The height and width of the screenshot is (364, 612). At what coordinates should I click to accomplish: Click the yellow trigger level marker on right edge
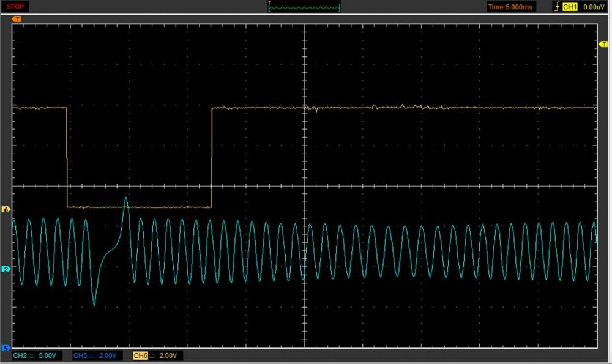pyautogui.click(x=602, y=46)
